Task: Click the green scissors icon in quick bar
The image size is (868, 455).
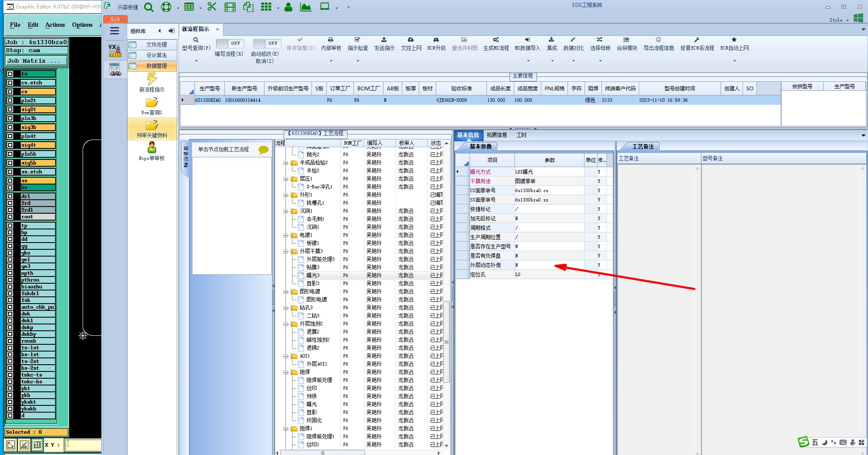Action: click(212, 7)
